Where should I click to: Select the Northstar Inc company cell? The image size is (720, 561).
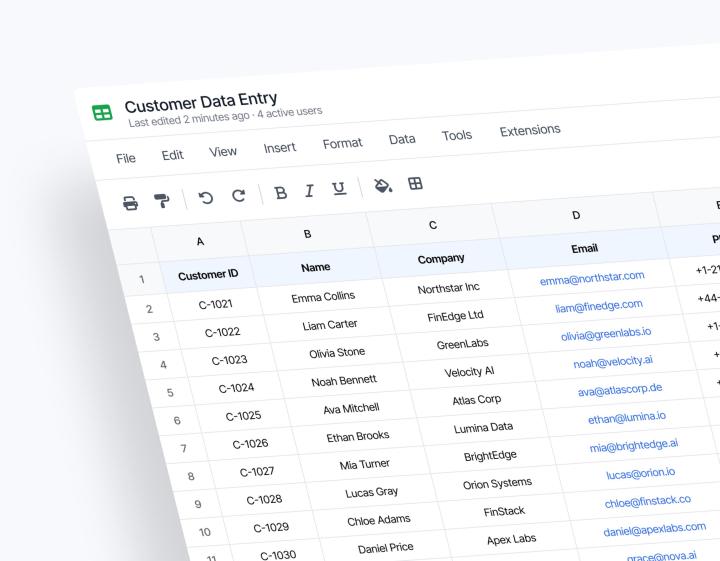(448, 288)
